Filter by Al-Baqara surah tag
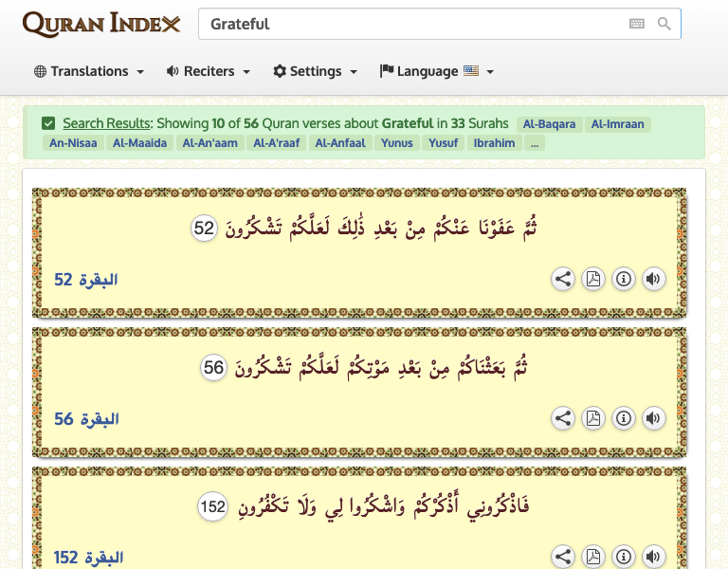 (549, 124)
